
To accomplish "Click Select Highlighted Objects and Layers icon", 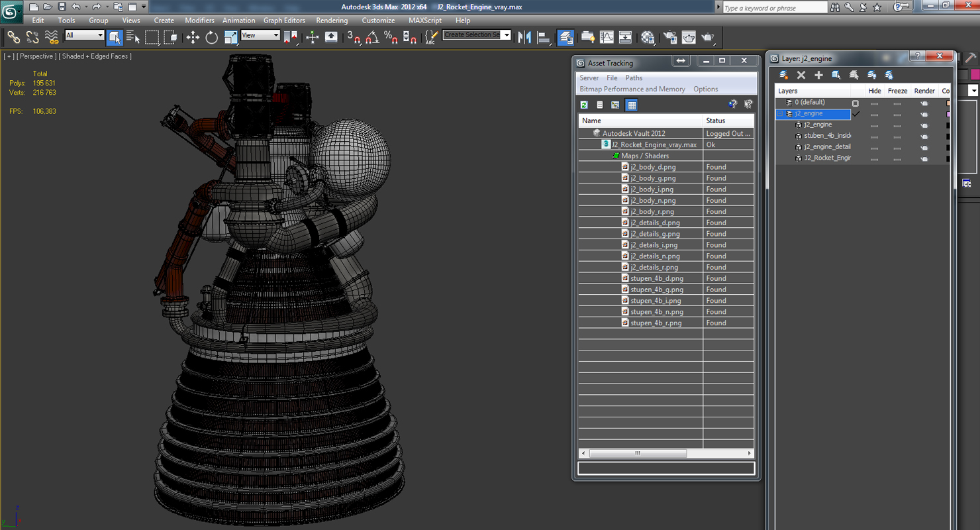I will click(836, 76).
